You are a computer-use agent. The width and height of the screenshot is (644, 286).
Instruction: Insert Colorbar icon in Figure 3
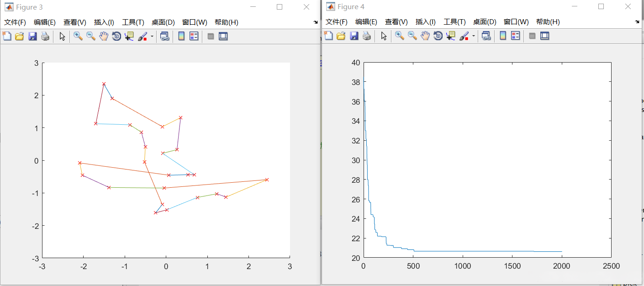point(181,36)
